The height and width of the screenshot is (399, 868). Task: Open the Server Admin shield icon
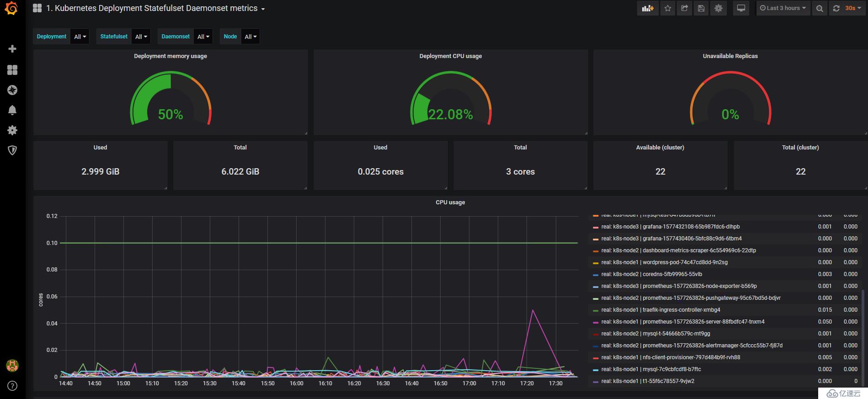tap(12, 150)
